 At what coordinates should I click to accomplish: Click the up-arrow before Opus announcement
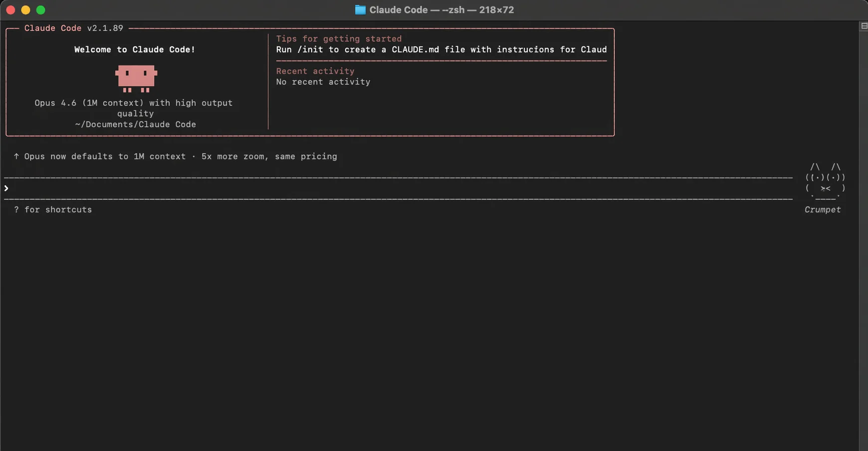16,156
